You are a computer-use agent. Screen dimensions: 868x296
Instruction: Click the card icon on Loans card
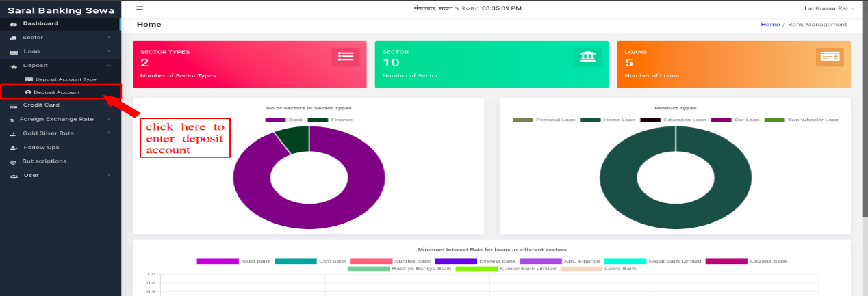[830, 57]
